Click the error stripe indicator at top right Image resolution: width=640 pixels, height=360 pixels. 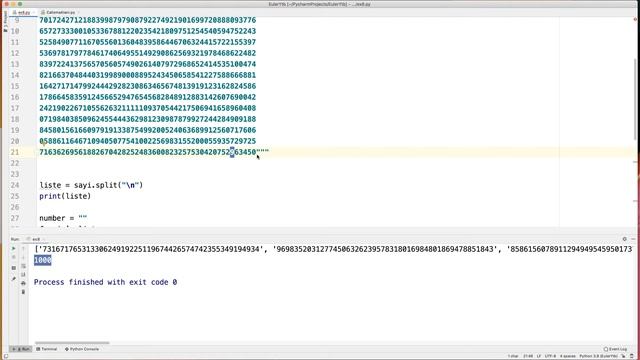635,19
